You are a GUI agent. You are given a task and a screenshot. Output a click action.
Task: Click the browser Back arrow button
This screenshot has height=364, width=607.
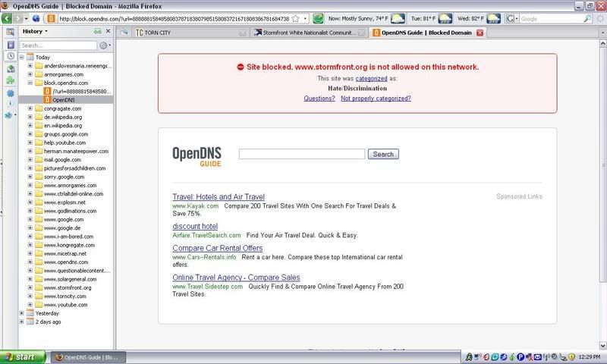pos(8,17)
